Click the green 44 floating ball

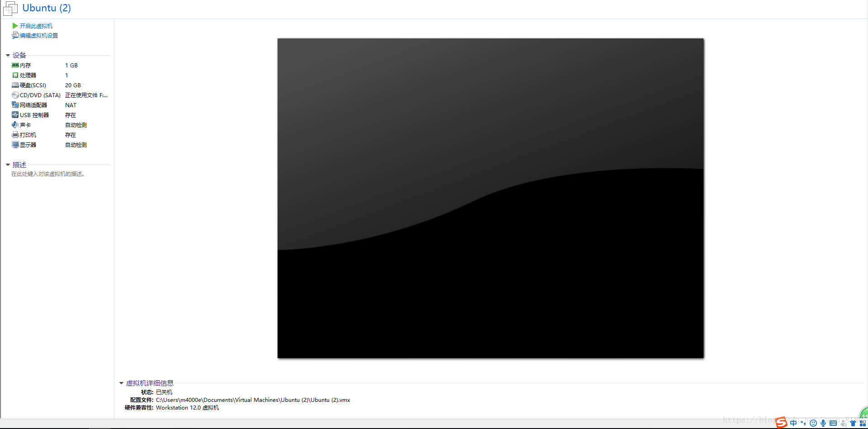[863, 412]
